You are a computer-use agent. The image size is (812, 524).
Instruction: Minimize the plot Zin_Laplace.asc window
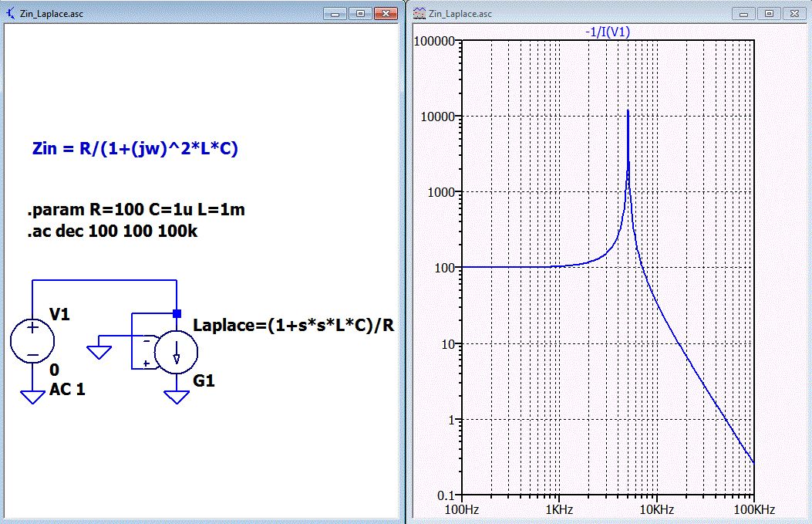745,13
